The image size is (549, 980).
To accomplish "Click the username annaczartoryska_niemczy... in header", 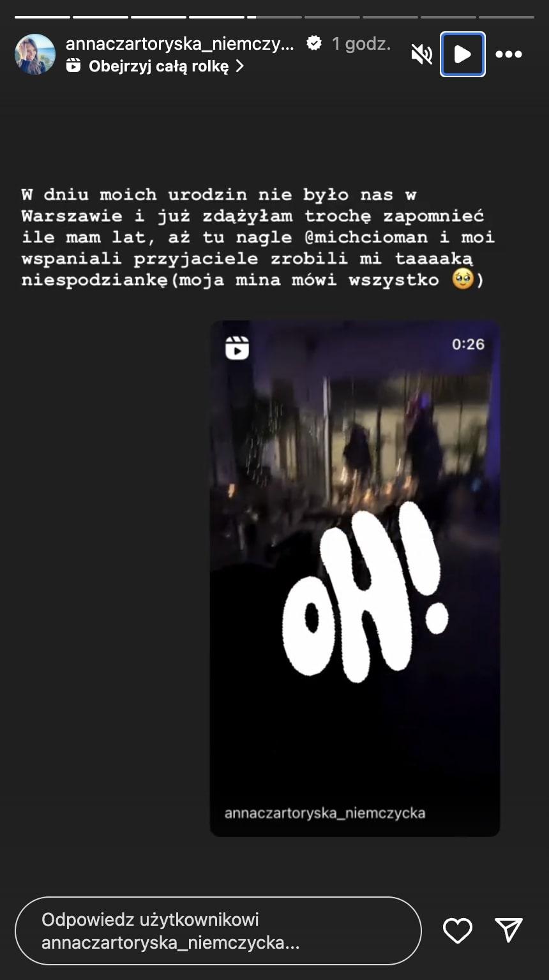I will (x=180, y=44).
